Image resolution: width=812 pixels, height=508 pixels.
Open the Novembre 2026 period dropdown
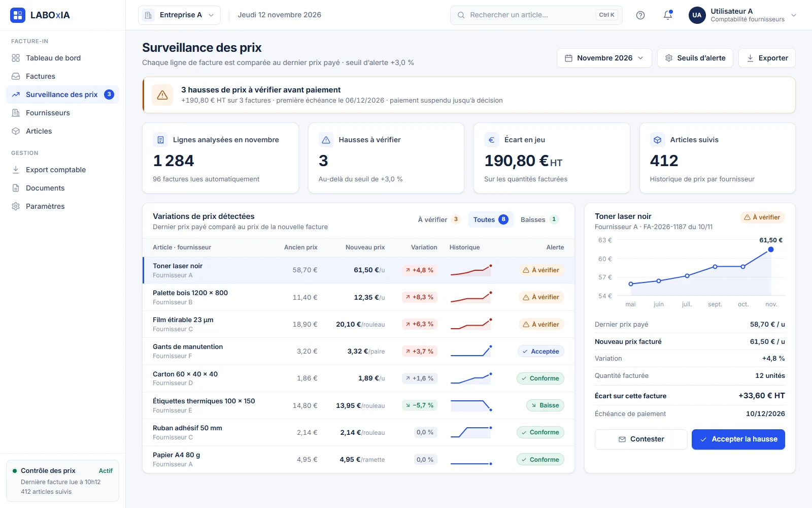[604, 58]
